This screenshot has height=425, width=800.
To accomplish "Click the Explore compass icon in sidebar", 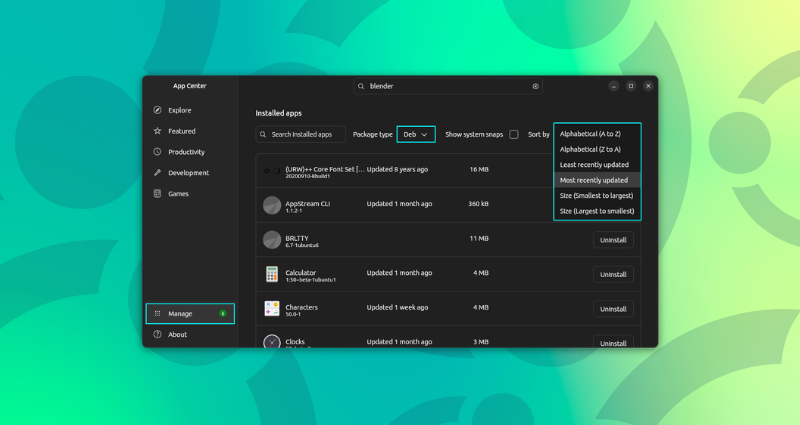I will coord(157,110).
